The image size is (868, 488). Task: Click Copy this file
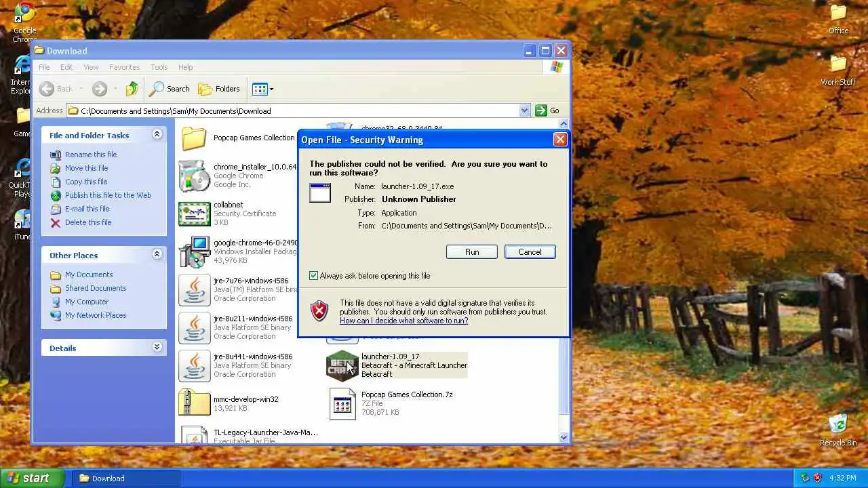86,182
